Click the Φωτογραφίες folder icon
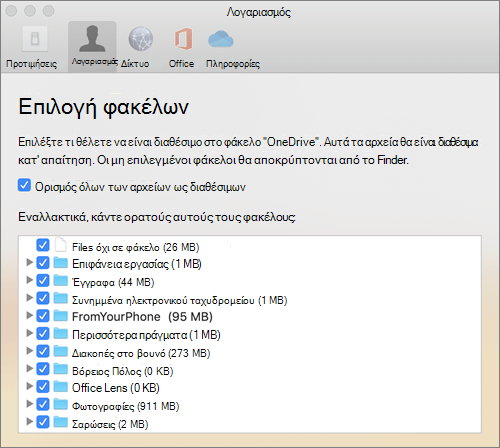The width and height of the screenshot is (500, 448). 61,404
